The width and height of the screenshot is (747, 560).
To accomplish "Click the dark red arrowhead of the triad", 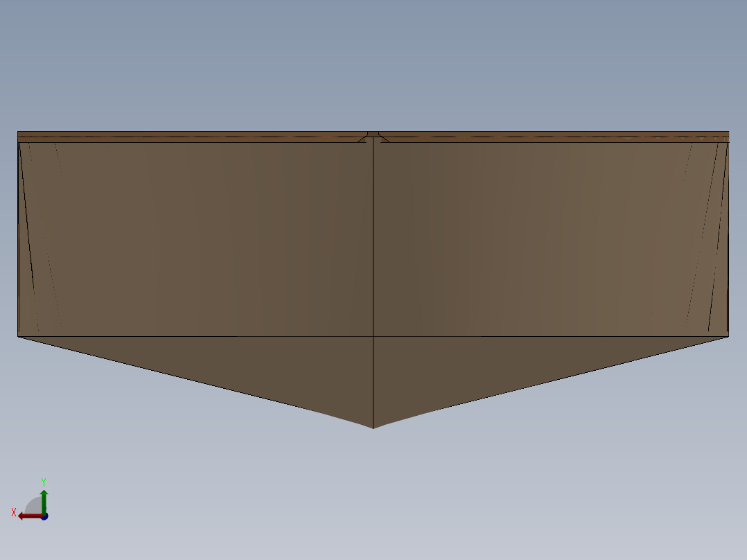I will pyautogui.click(x=21, y=516).
